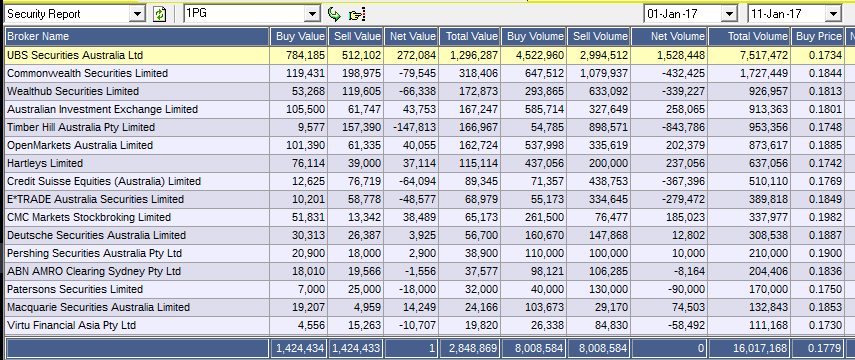Image resolution: width=855 pixels, height=360 pixels.
Task: Sort by Sell Volume column header
Action: coord(599,37)
